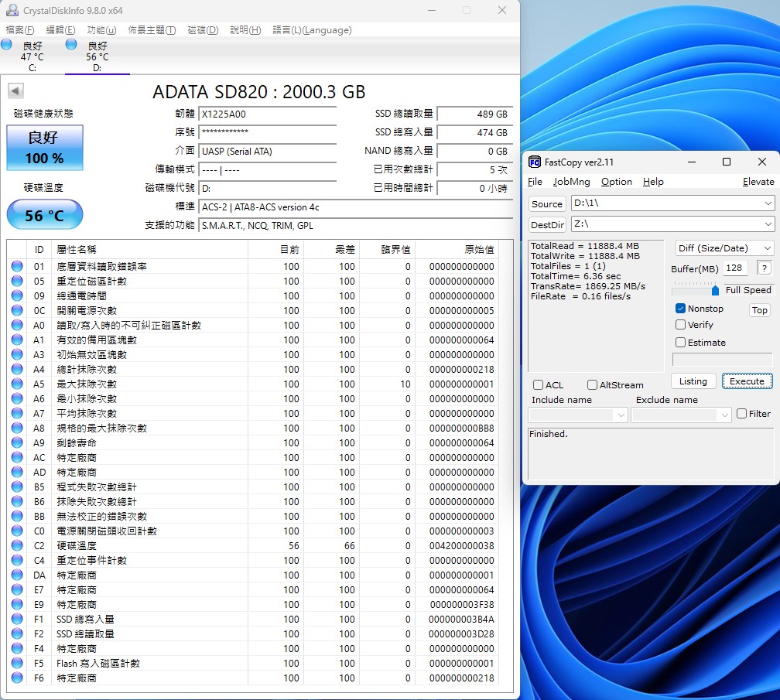Open FastCopy Help menu
The width and height of the screenshot is (780, 700).
[x=653, y=182]
